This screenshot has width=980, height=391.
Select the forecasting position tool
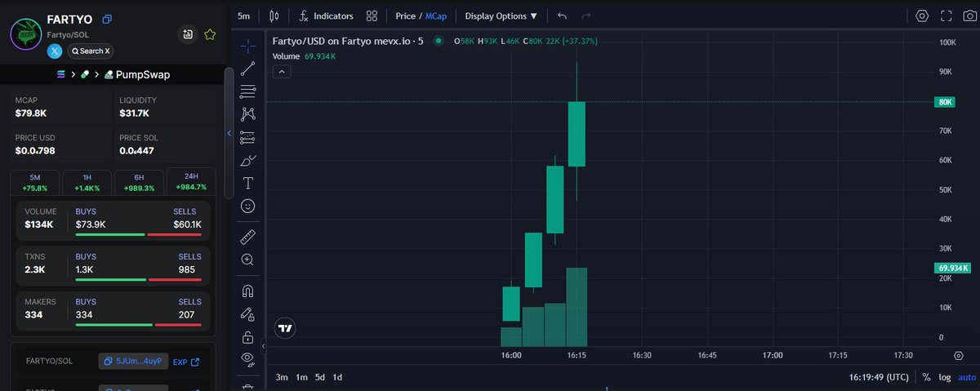[248, 137]
